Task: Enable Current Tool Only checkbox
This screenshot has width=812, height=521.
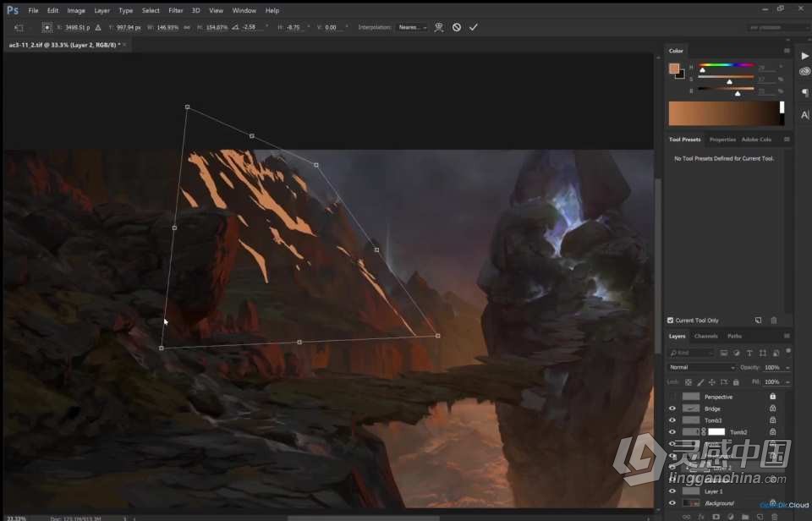Action: (x=671, y=321)
